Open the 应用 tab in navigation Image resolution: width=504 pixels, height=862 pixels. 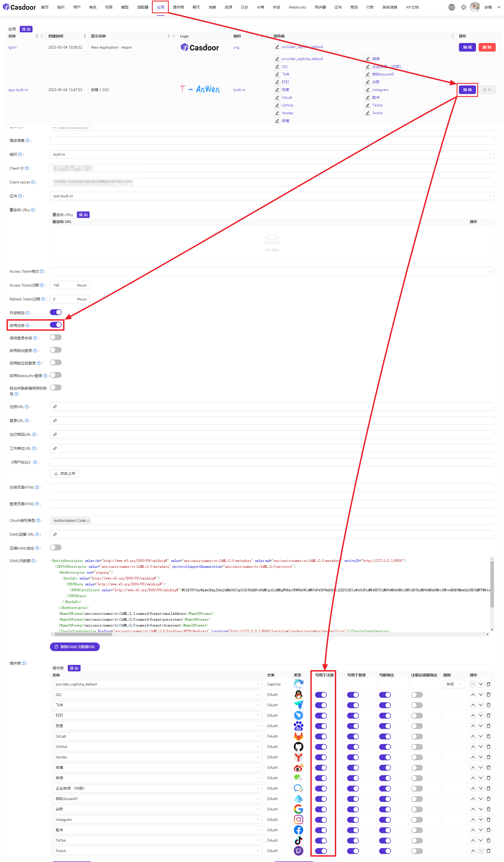tap(161, 7)
